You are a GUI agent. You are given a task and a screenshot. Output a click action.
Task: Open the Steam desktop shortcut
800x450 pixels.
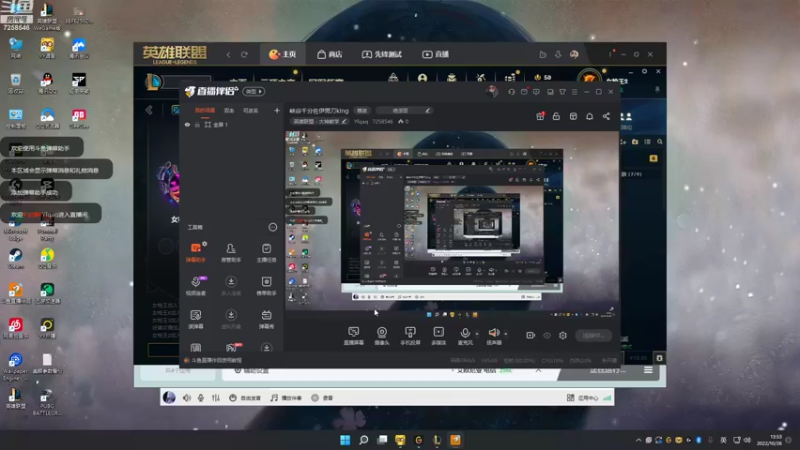tap(15, 259)
